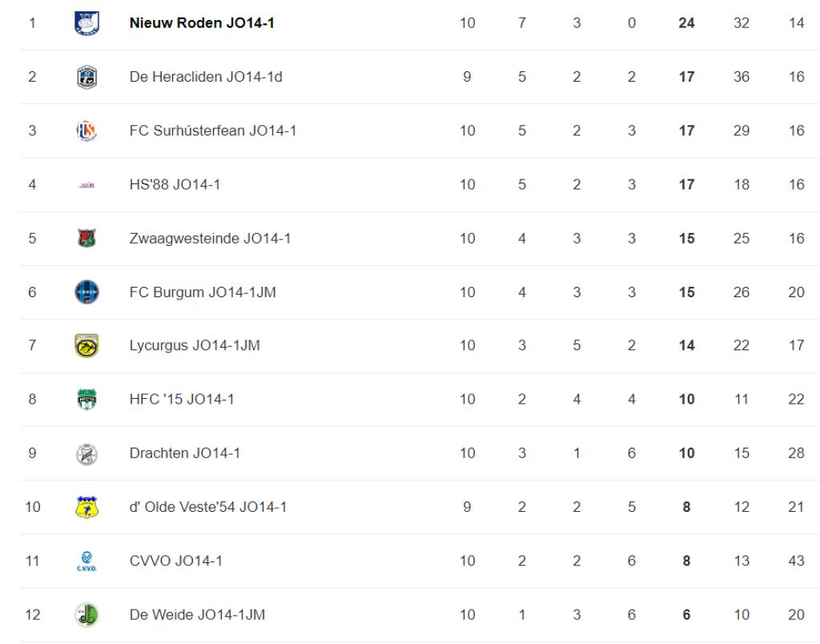The width and height of the screenshot is (820, 644).
Task: Click the Nieuw Roden club logo
Action: click(x=86, y=23)
